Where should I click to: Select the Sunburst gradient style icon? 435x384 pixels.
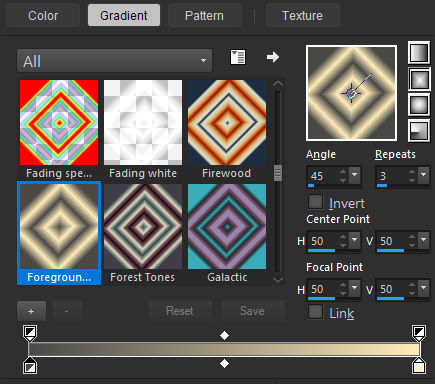419,105
